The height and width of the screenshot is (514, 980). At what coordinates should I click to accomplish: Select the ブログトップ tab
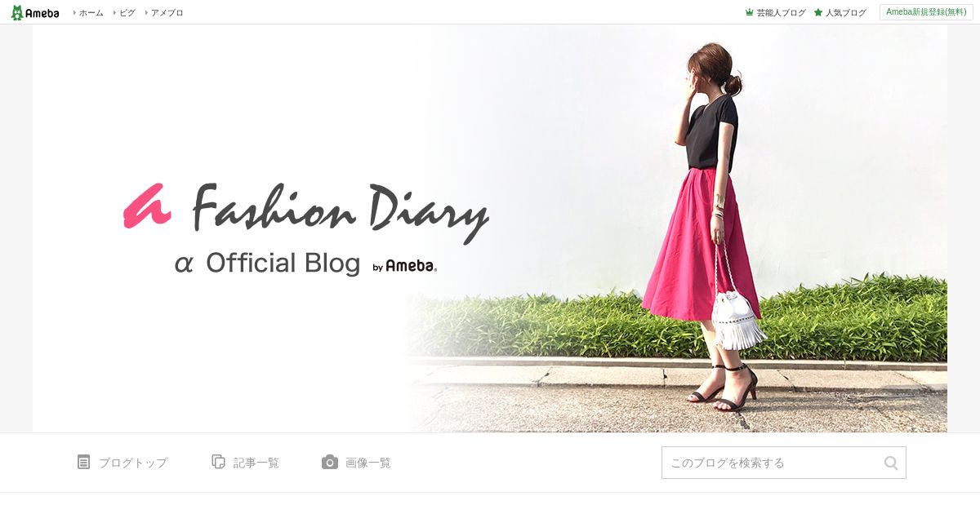pos(122,463)
